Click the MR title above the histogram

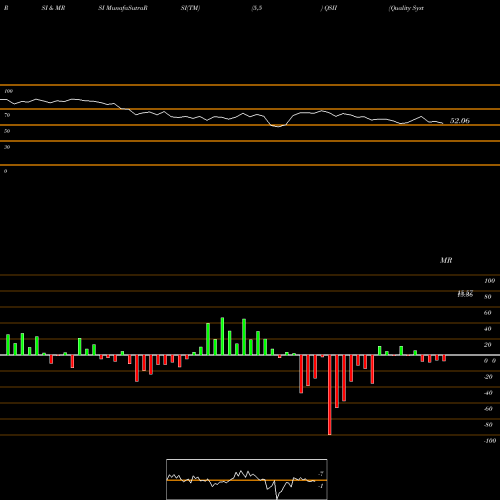click(x=446, y=260)
